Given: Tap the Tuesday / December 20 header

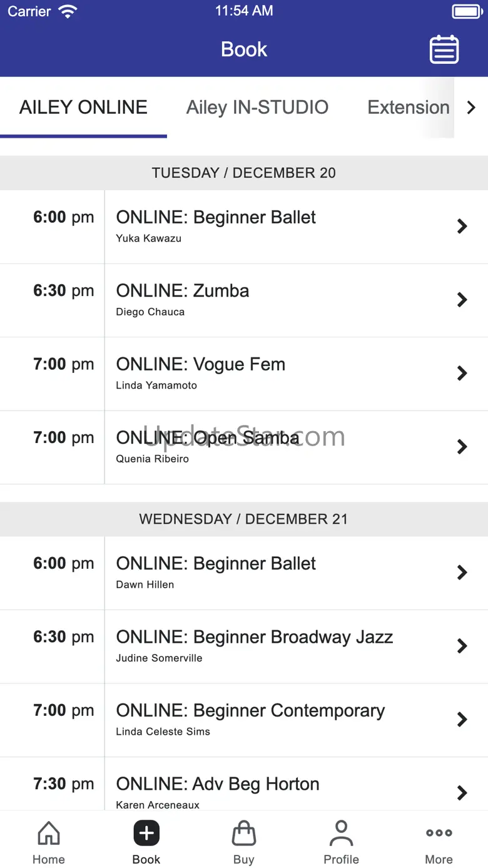Looking at the screenshot, I should (x=244, y=173).
